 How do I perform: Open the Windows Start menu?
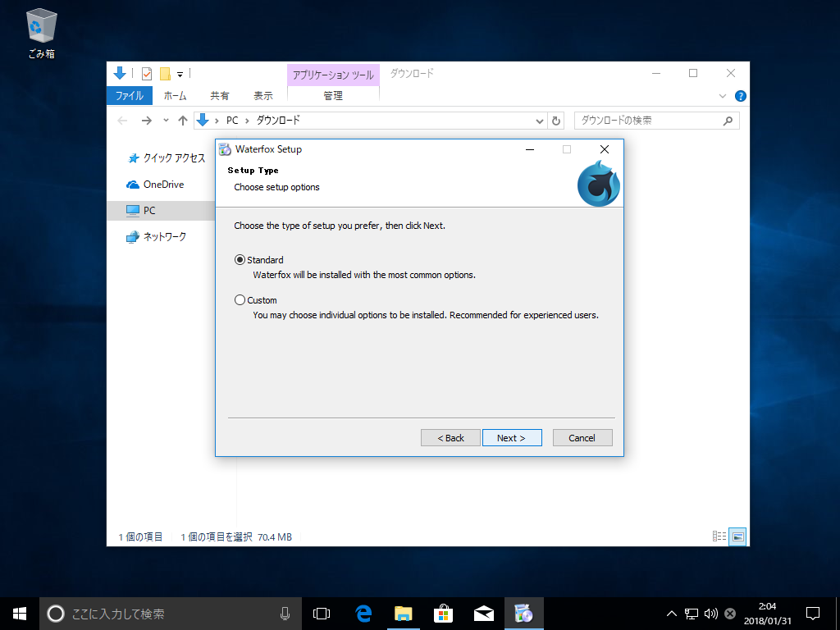tap(20, 614)
